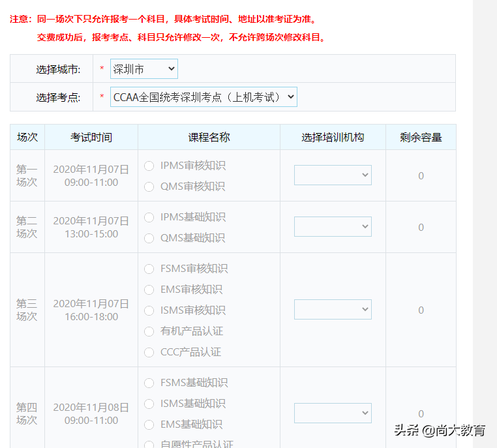Click the 考试时间 column header
The image size is (497, 448).
tap(91, 137)
